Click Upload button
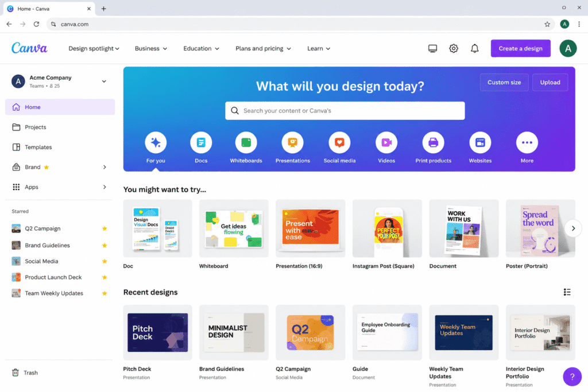Viewport: 588px width, 392px height. click(x=550, y=82)
